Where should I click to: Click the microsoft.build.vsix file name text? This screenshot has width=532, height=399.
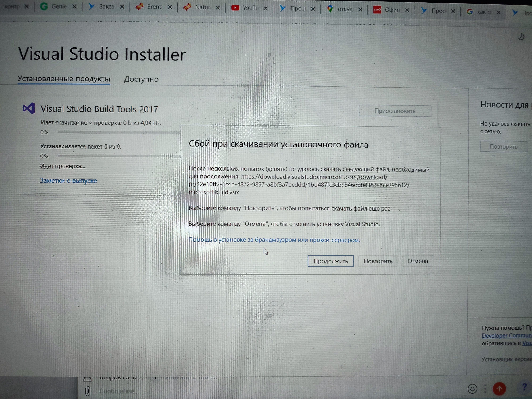coord(214,192)
